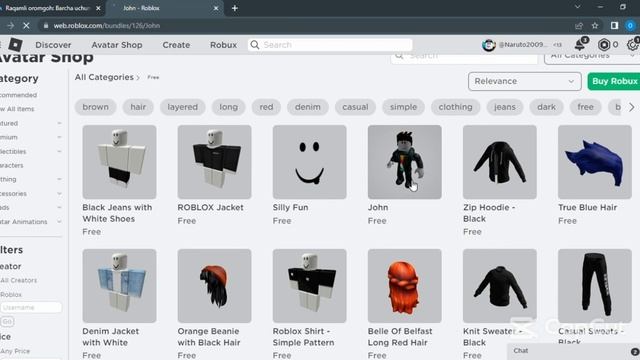The image size is (640, 360).
Task: Select the hair tag chip
Action: pyautogui.click(x=138, y=107)
